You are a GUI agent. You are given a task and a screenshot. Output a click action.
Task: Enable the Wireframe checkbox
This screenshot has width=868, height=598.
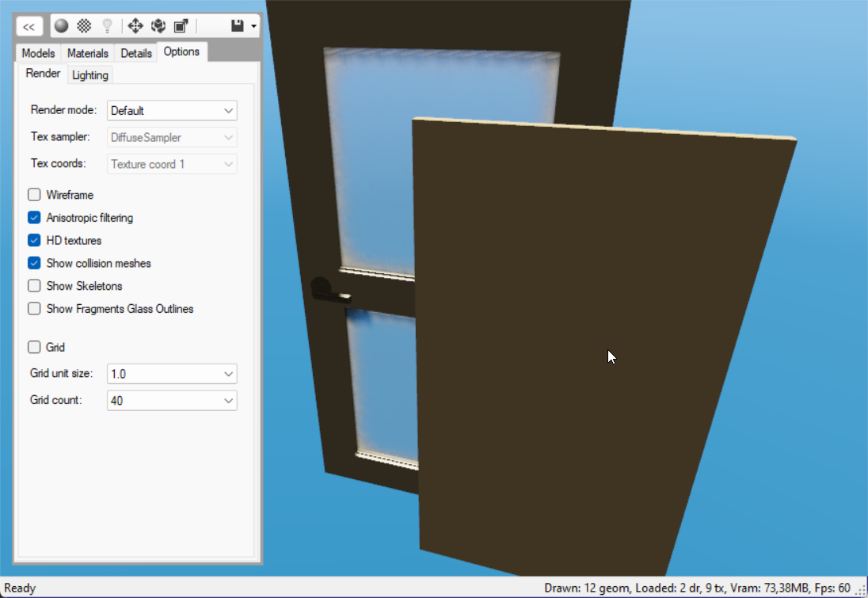[34, 195]
